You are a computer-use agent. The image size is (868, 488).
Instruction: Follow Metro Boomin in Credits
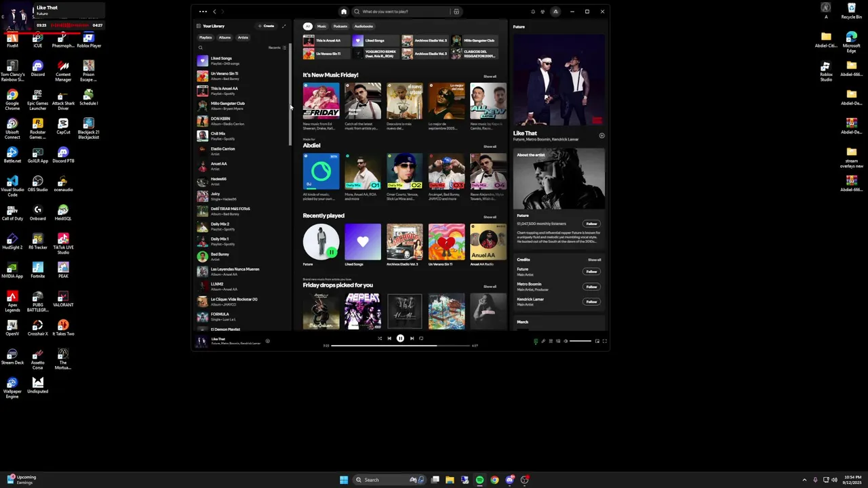point(591,287)
